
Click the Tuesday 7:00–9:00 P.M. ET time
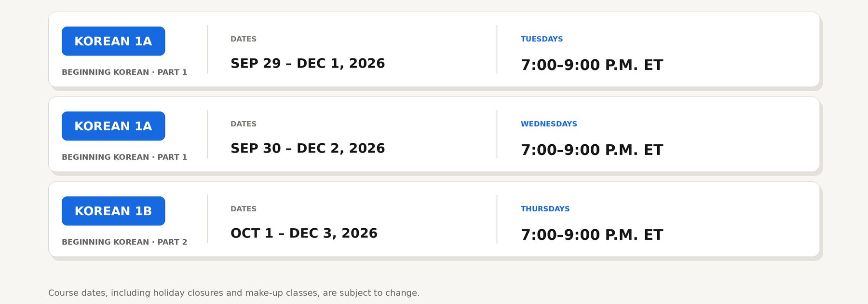[592, 65]
